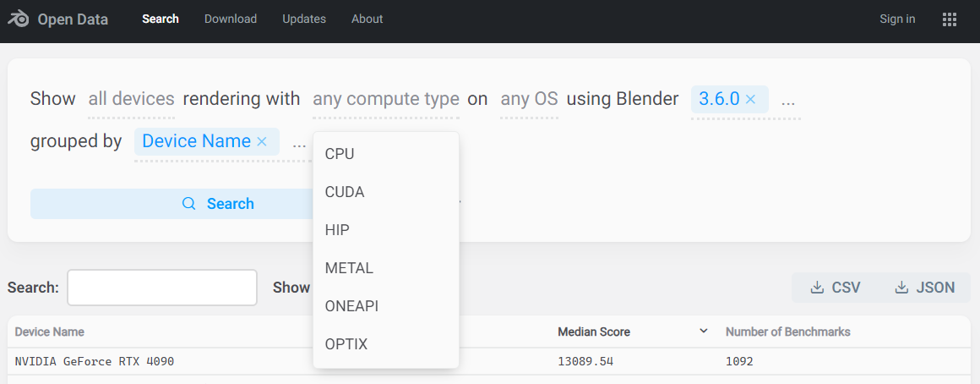Open the all devices dropdown
This screenshot has height=384, width=980.
pyautogui.click(x=131, y=99)
